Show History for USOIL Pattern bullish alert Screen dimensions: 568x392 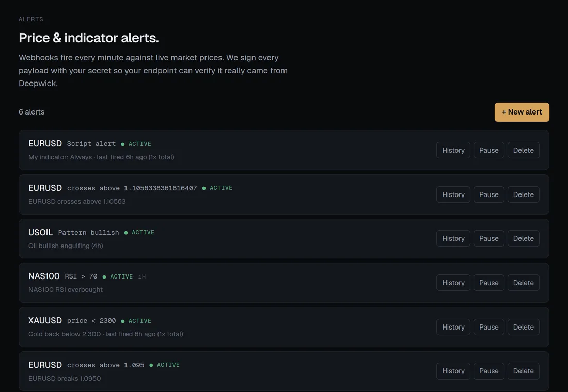[x=453, y=238]
